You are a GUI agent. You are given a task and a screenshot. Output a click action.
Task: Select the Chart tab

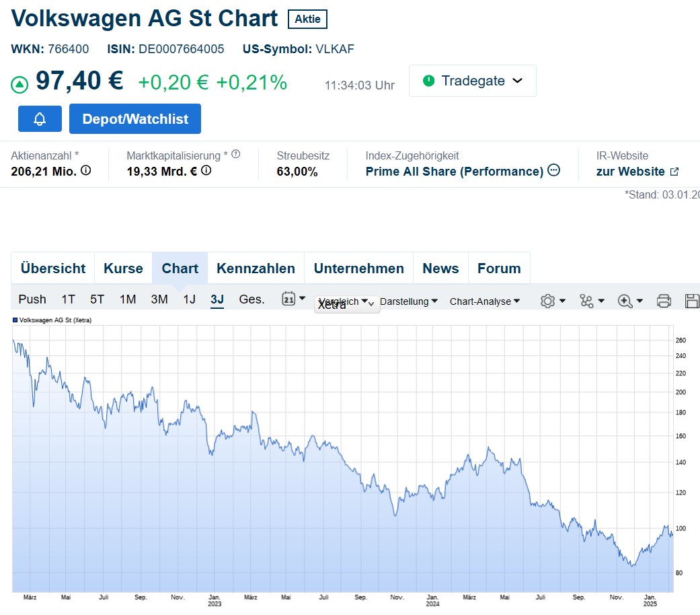pyautogui.click(x=180, y=268)
